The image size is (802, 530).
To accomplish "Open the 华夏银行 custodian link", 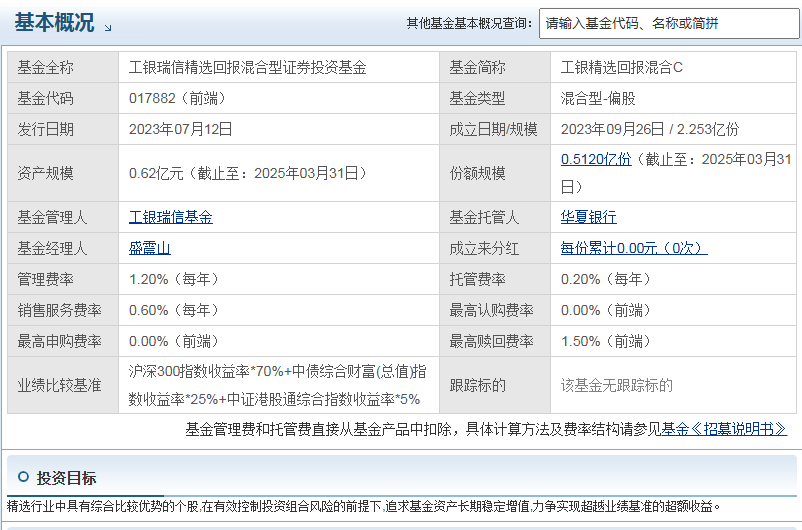I will 589,217.
